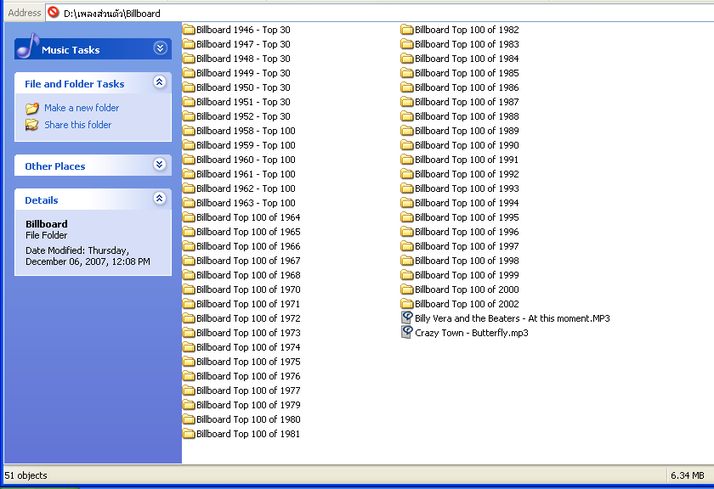
Task: Select text Billboard Top 100 of 1967
Action: (x=248, y=261)
